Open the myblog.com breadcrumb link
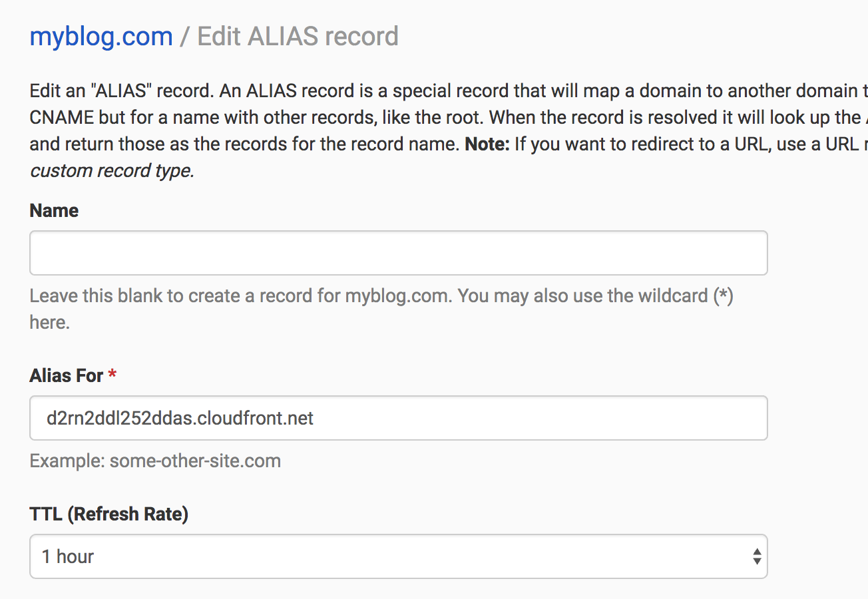Viewport: 868px width, 599px height. click(x=101, y=36)
